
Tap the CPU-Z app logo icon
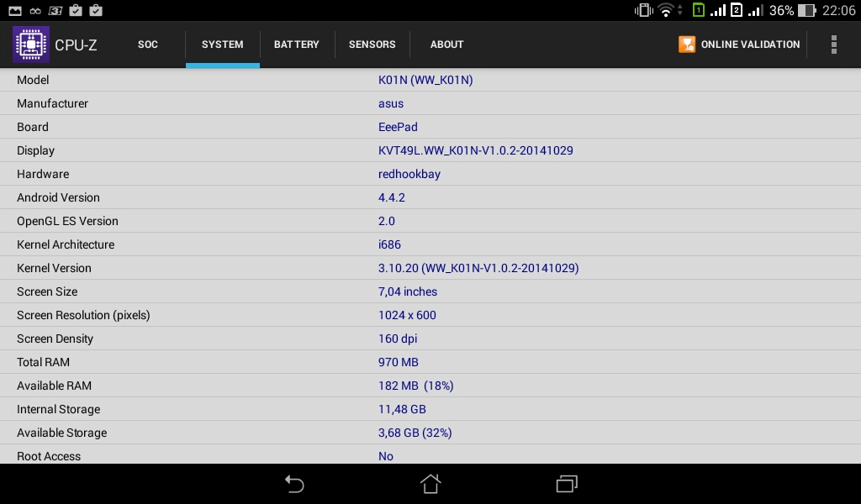click(x=31, y=45)
